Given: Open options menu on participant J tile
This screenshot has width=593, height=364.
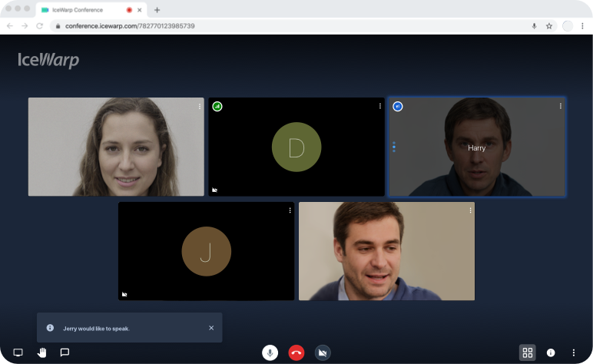Looking at the screenshot, I should point(290,210).
